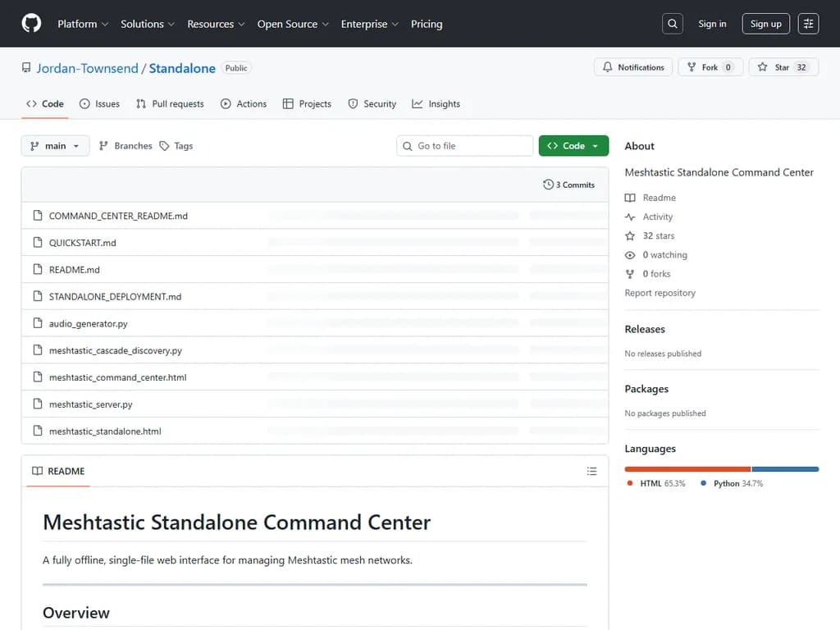Image resolution: width=840 pixels, height=630 pixels.
Task: Open the Actions workflows section
Action: point(243,103)
